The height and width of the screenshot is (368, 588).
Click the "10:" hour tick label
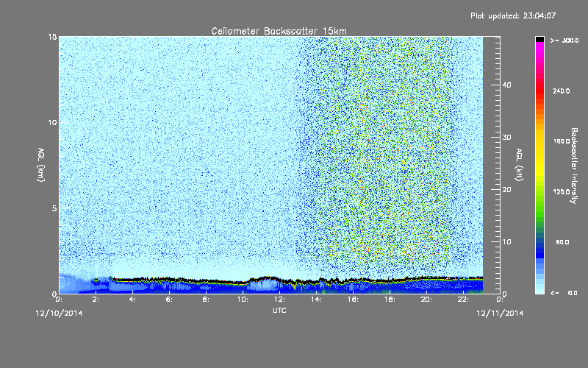click(x=243, y=300)
